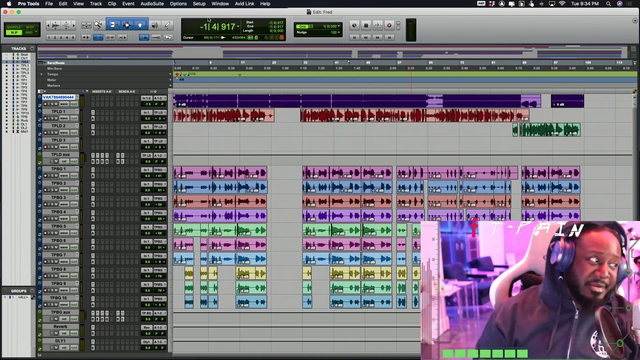Open the Track menu
The width and height of the screenshot is (640, 360).
click(96, 4)
